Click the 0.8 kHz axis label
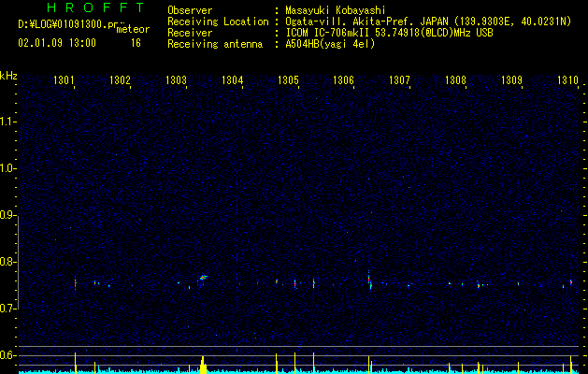This screenshot has height=374, width=588. [7, 262]
